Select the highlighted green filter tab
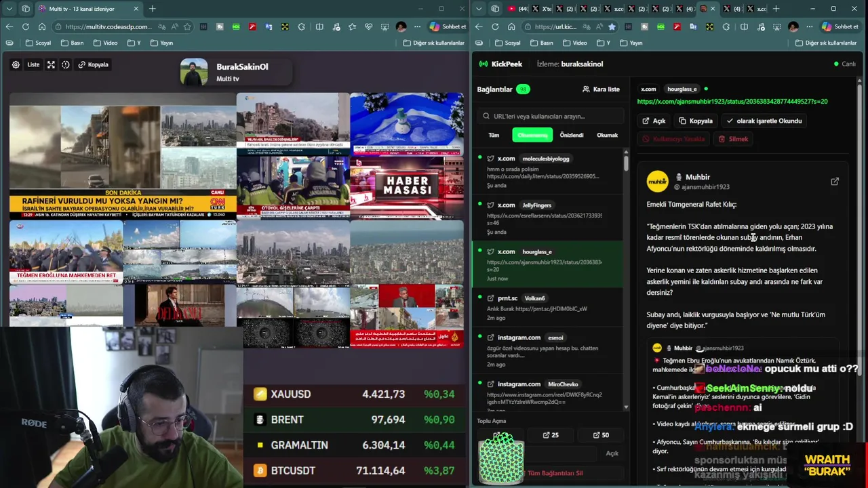 tap(532, 135)
